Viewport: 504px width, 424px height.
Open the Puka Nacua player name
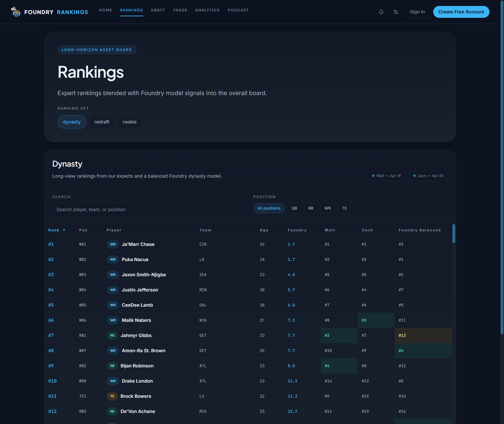135,260
